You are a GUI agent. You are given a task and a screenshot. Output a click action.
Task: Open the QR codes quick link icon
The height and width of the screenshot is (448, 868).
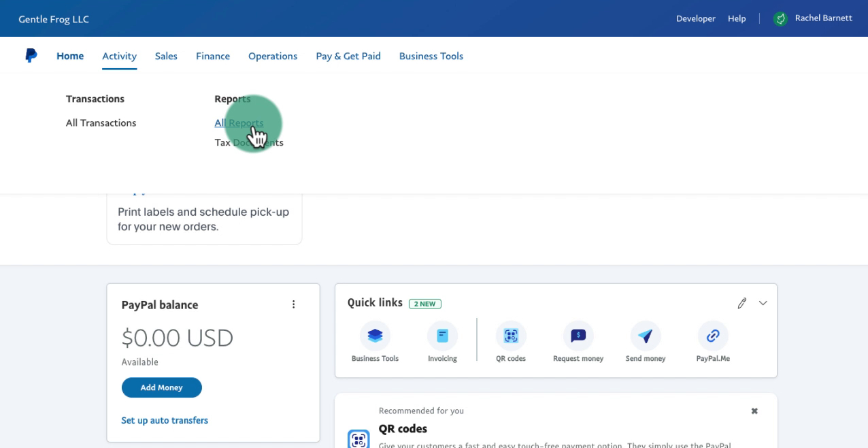[511, 336]
